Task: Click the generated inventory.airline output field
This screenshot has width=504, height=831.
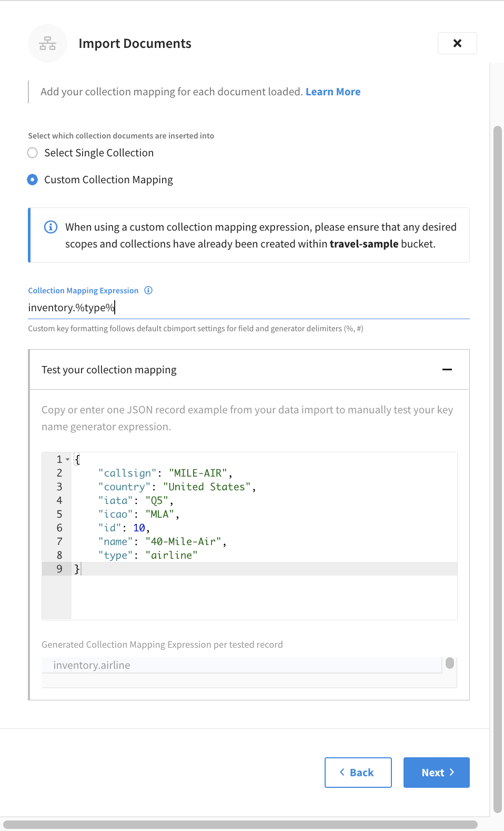Action: pyautogui.click(x=242, y=665)
